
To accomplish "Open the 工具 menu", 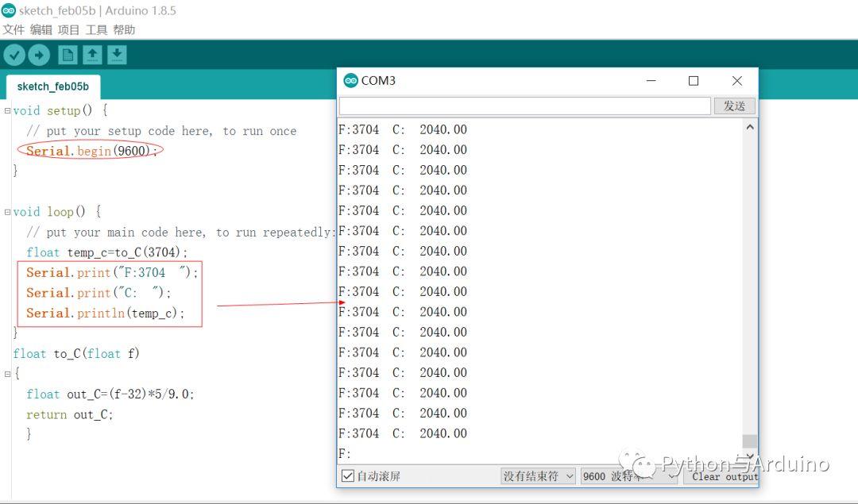I will [96, 29].
